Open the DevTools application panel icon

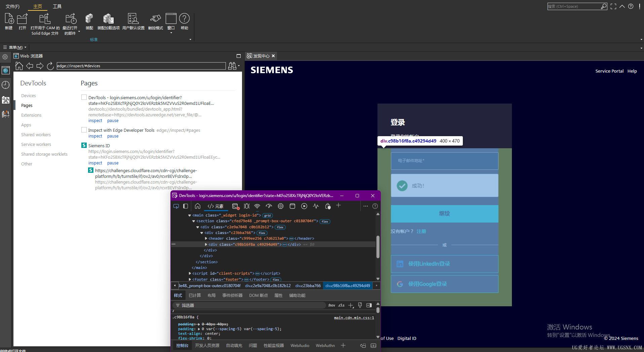[x=292, y=206]
